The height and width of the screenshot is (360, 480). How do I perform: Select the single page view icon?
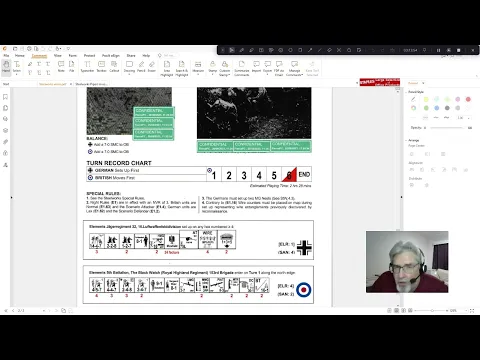pyautogui.click(x=389, y=310)
